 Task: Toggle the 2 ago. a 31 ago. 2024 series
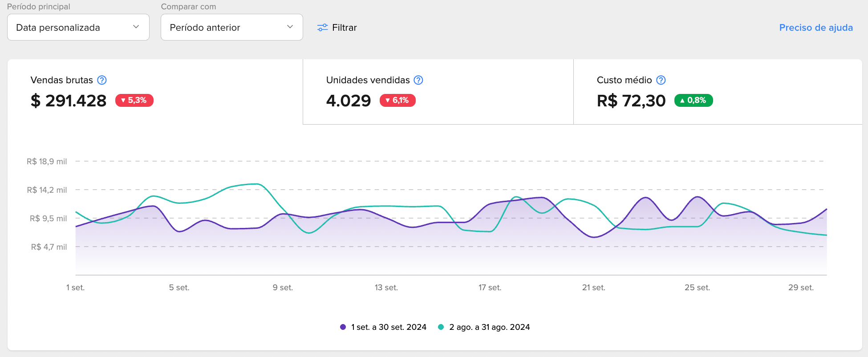tap(489, 327)
